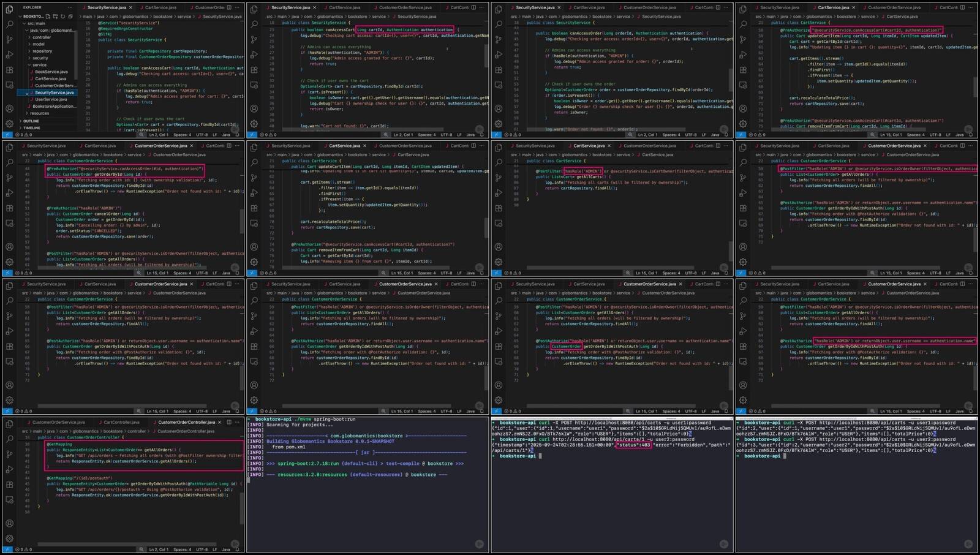The image size is (980, 555).
Task: Click the notification bell in the Explorer file tree window
Action: tap(237, 135)
